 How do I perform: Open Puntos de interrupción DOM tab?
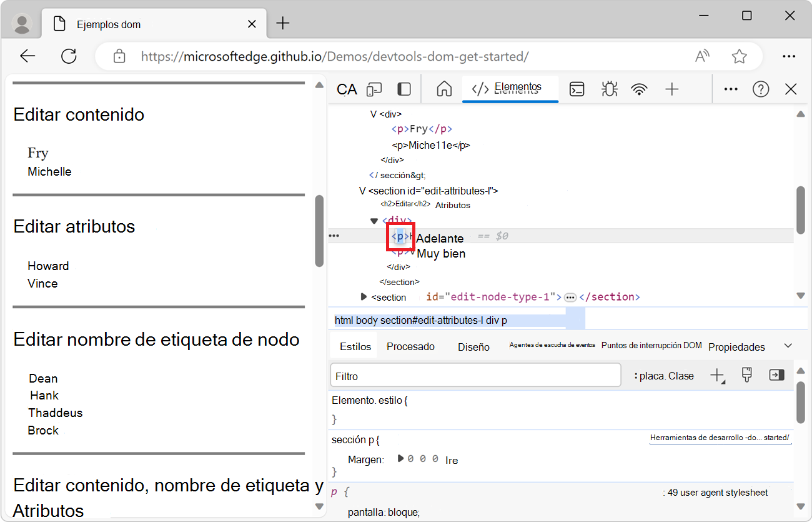651,345
